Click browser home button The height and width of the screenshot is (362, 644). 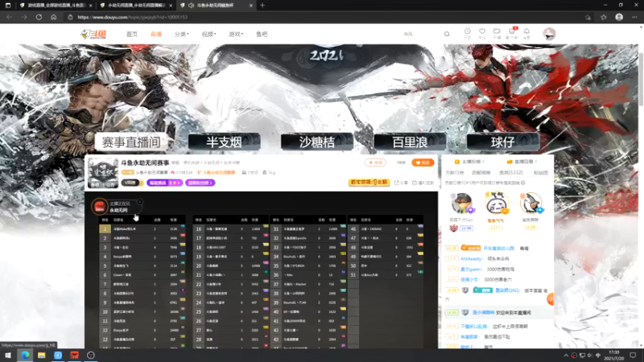53,17
